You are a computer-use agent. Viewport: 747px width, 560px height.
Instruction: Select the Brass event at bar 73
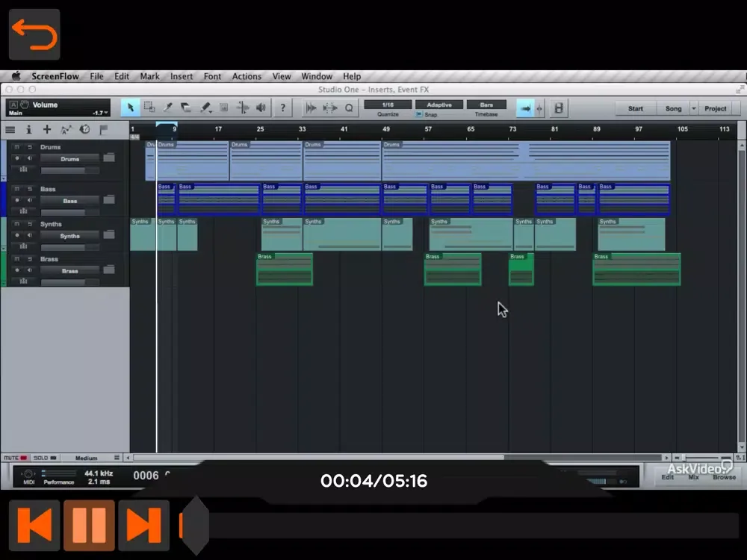(521, 270)
